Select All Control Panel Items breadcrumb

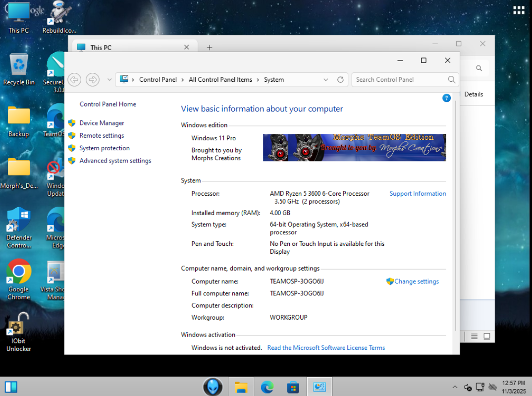coord(220,79)
